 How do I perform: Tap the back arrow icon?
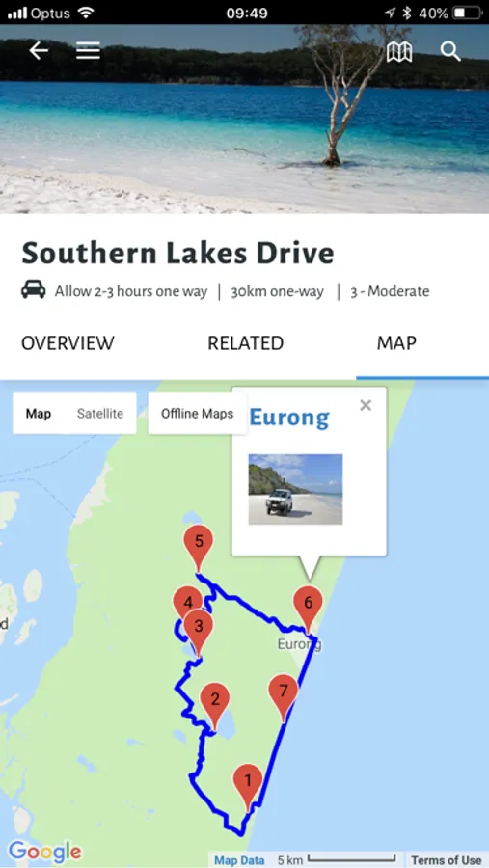(39, 51)
